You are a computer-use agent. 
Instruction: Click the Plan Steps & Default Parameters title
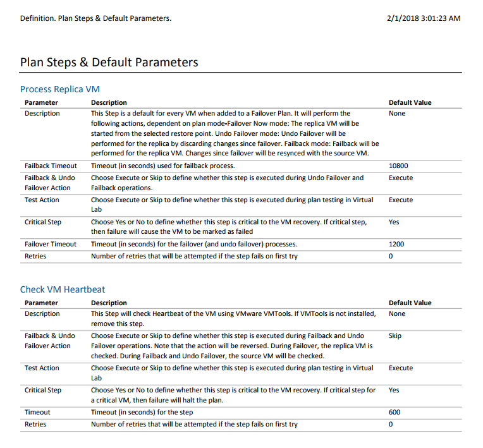click(109, 62)
